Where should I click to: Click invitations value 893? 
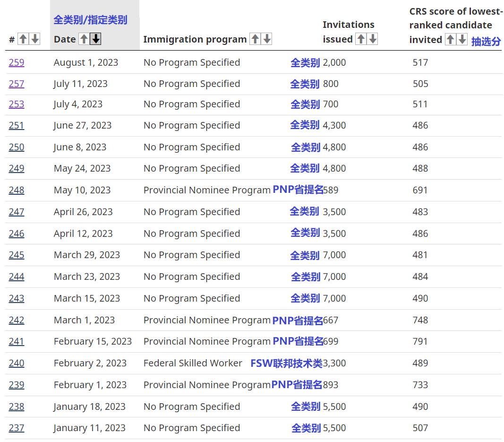tap(331, 385)
